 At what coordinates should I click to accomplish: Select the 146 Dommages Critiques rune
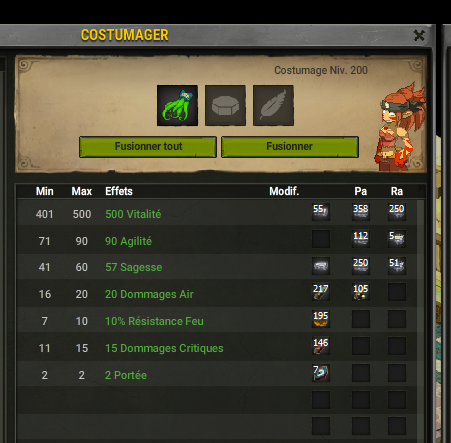tap(321, 346)
